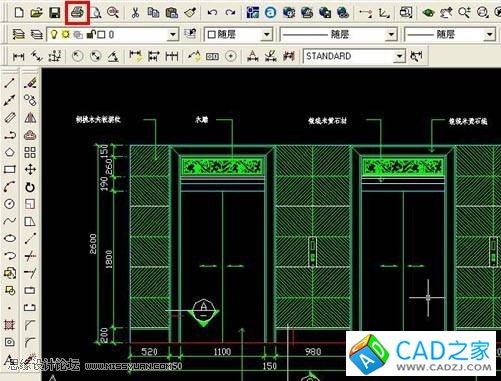The image size is (501, 381).
Task: Select the Ellipse tool
Action: point(9,238)
